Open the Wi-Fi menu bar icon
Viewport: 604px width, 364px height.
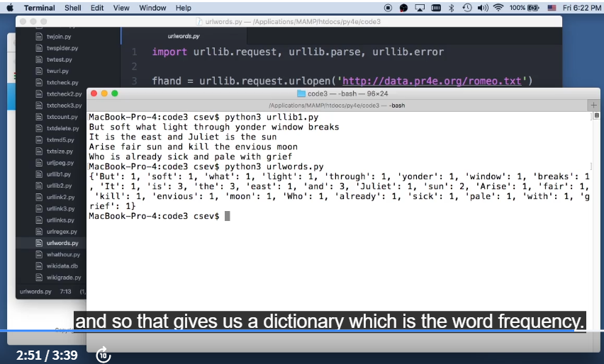tap(498, 8)
